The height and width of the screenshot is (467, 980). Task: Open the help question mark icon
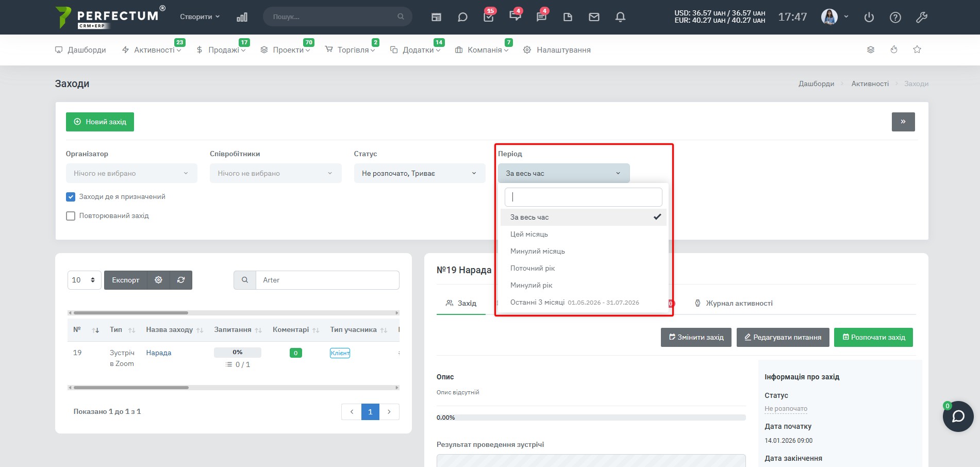click(895, 17)
